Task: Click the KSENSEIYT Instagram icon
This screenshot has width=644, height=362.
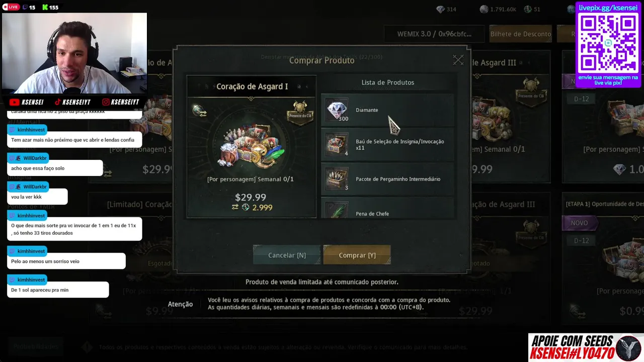Action: click(105, 102)
